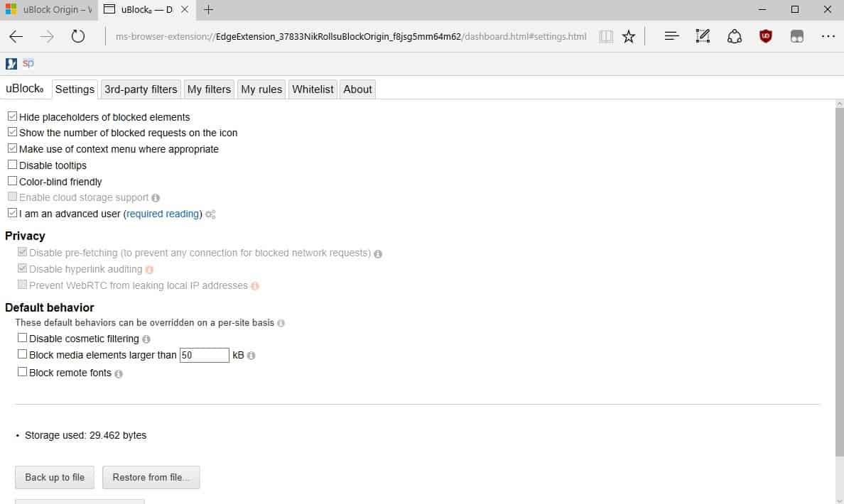
Task: Refresh the current page
Action: pyautogui.click(x=78, y=37)
